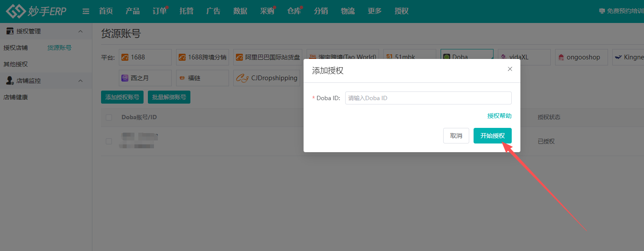Select the 51mbk platform tab
The width and height of the screenshot is (644, 251).
409,56
